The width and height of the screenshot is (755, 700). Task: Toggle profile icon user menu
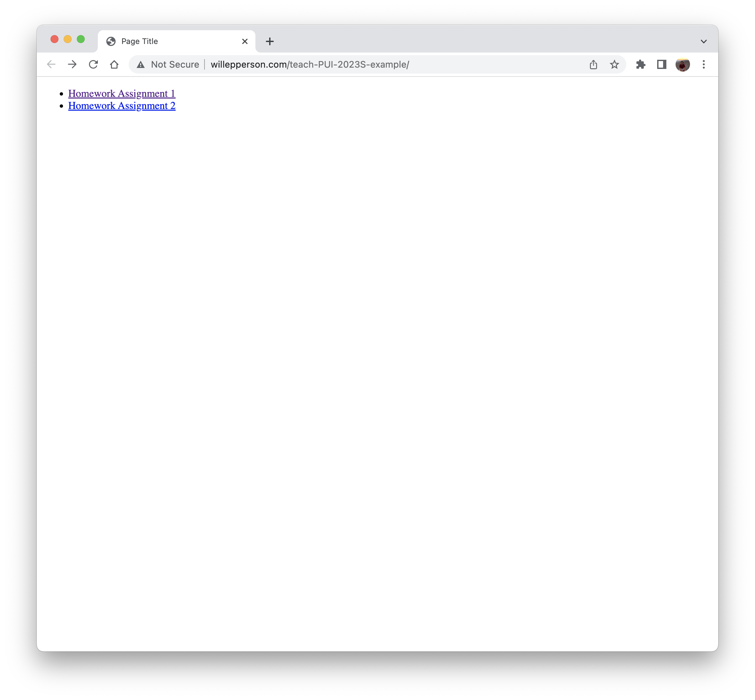pos(683,64)
